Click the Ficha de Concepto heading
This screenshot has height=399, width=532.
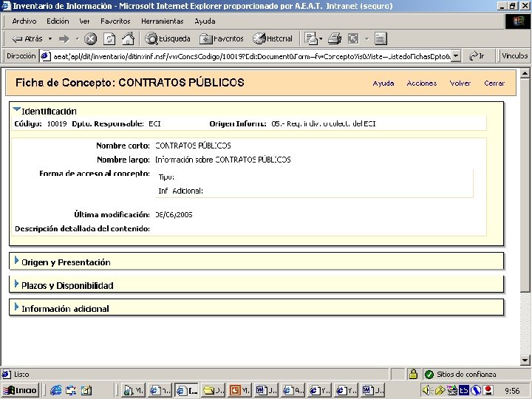(x=129, y=83)
